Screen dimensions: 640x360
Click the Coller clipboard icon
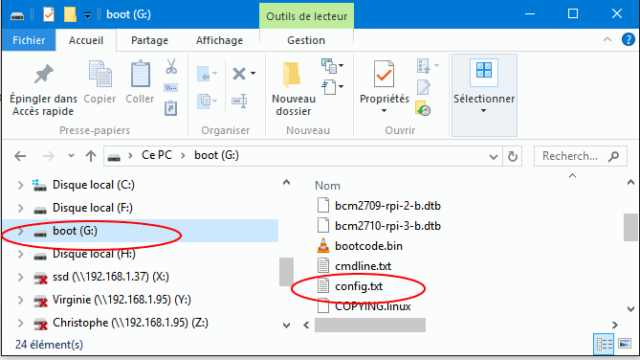point(140,74)
